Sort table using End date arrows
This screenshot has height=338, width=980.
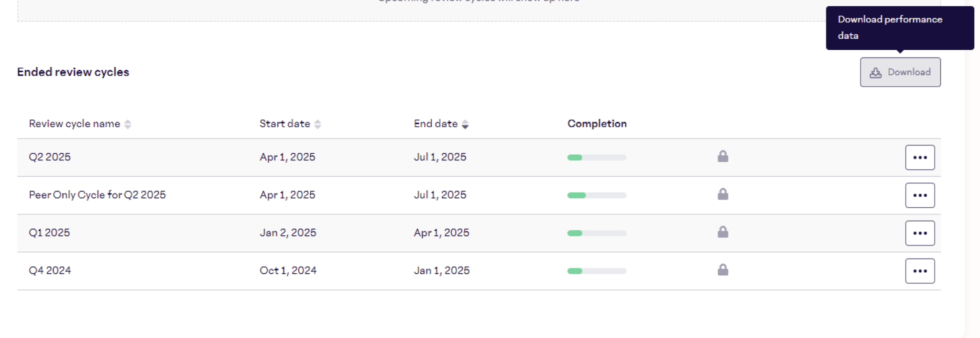tap(465, 124)
